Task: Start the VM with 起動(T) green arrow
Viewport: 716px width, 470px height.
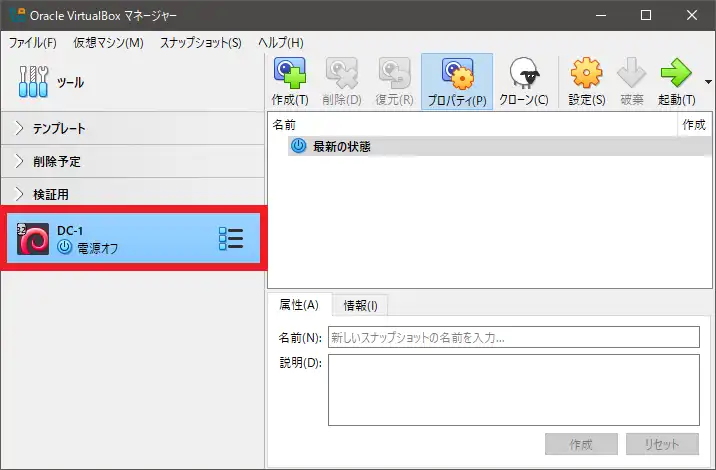Action: [x=676, y=73]
